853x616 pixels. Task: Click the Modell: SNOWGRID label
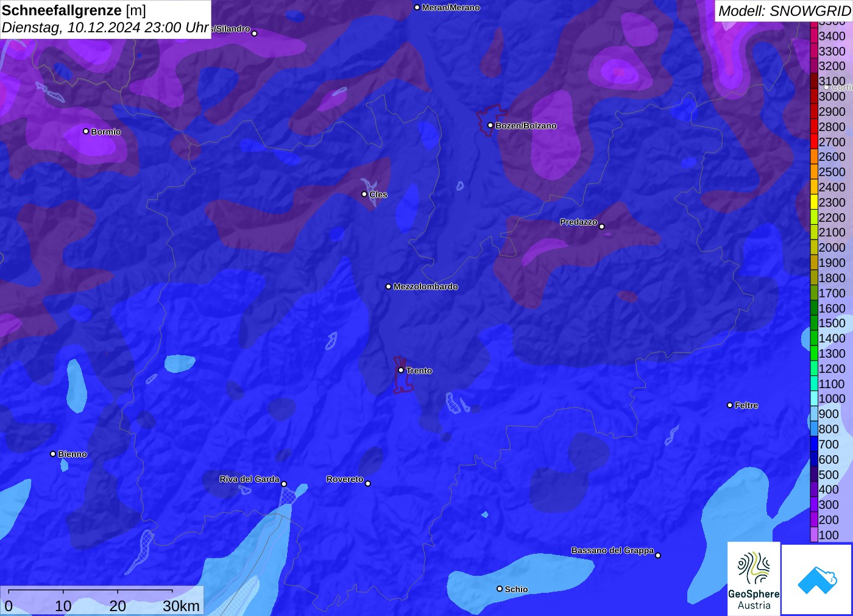point(784,11)
